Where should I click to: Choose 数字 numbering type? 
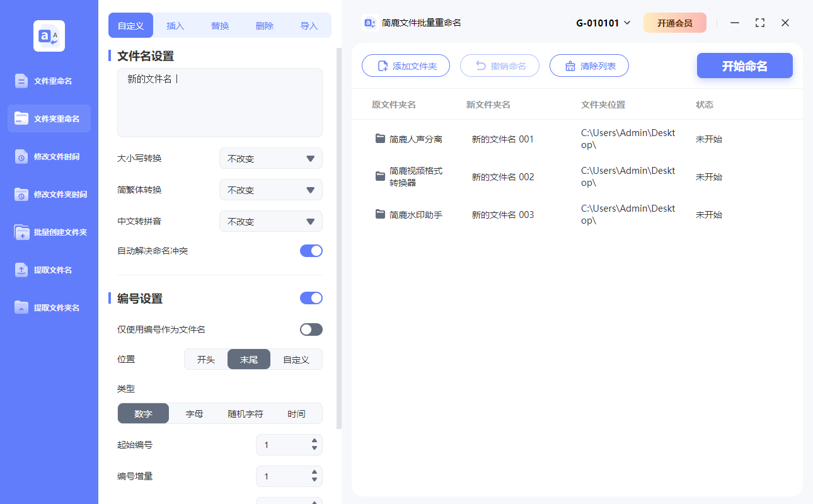[x=143, y=413]
